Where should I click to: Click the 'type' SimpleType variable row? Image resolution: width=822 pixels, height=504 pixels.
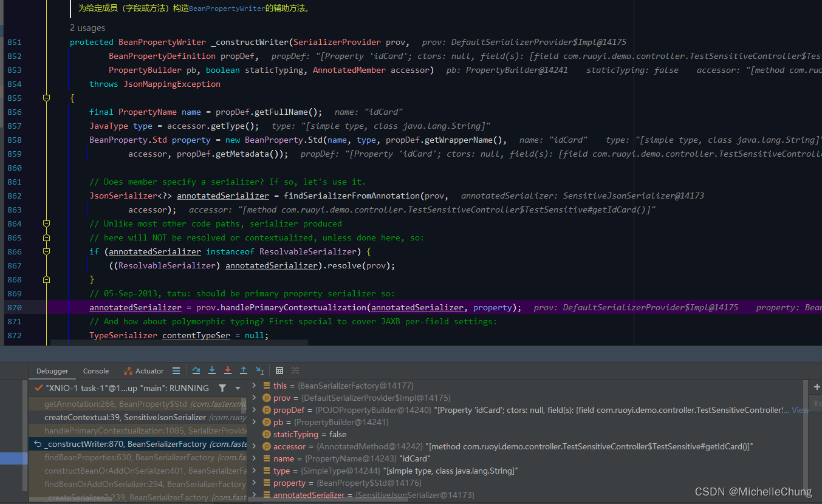pos(529,471)
